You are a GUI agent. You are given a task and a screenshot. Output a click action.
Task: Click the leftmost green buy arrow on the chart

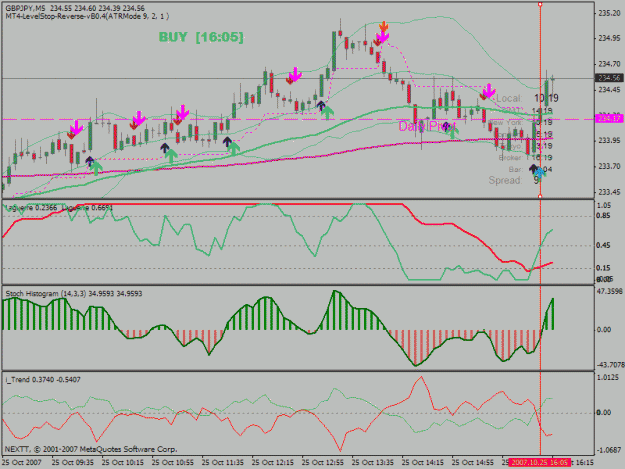(95, 168)
